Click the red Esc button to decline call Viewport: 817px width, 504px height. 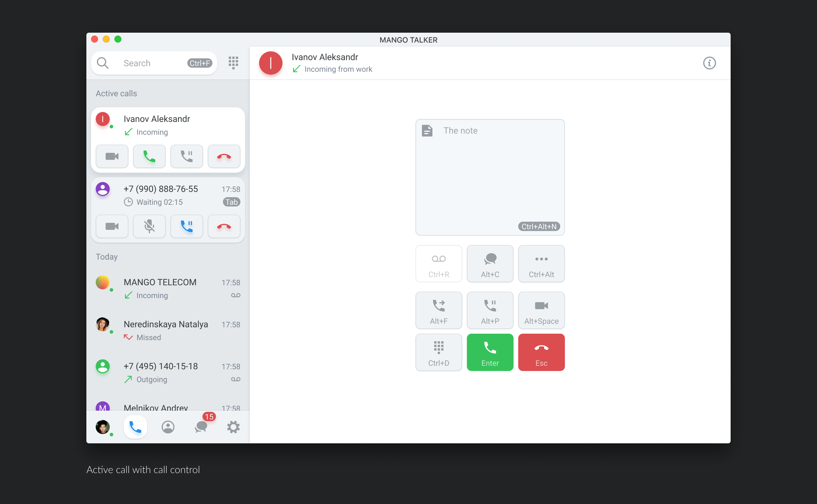[540, 352]
